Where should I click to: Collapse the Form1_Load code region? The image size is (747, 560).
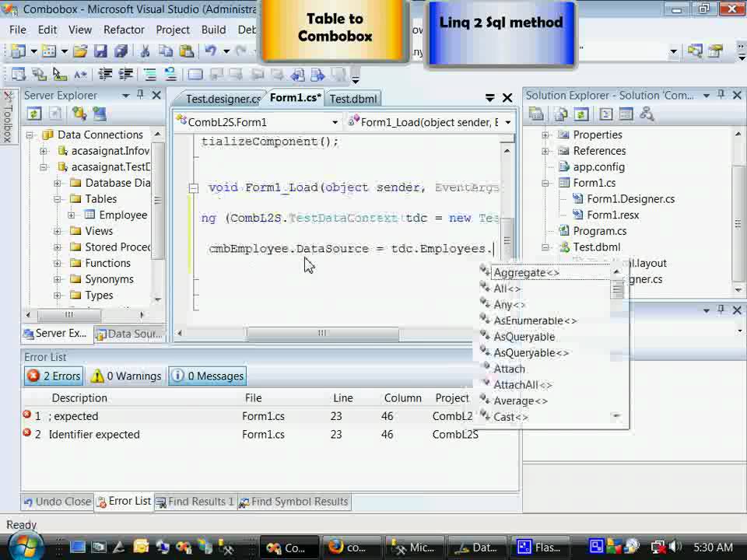[194, 188]
